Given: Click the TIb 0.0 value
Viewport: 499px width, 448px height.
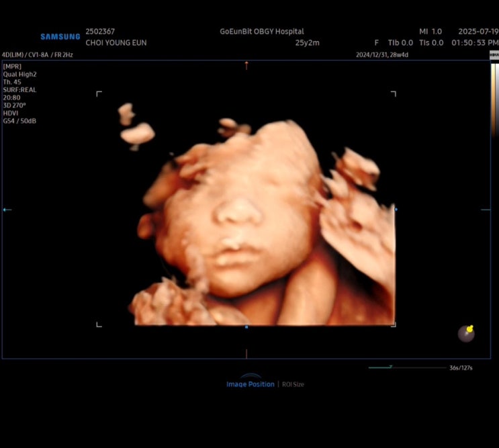Looking at the screenshot, I should (x=400, y=42).
